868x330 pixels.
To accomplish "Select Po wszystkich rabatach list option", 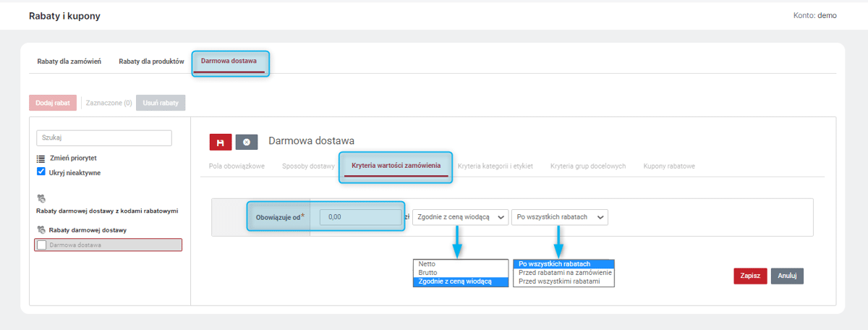I will (x=563, y=264).
